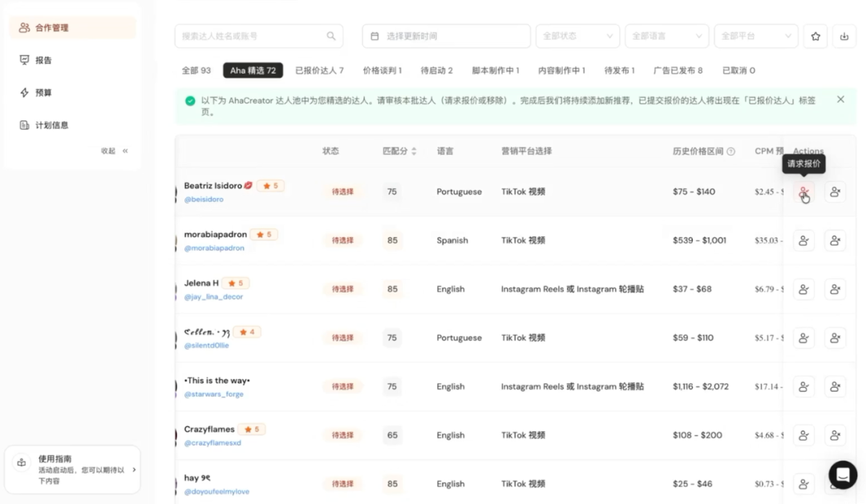
Task: Collapse the sidebar with 收起
Action: (115, 151)
